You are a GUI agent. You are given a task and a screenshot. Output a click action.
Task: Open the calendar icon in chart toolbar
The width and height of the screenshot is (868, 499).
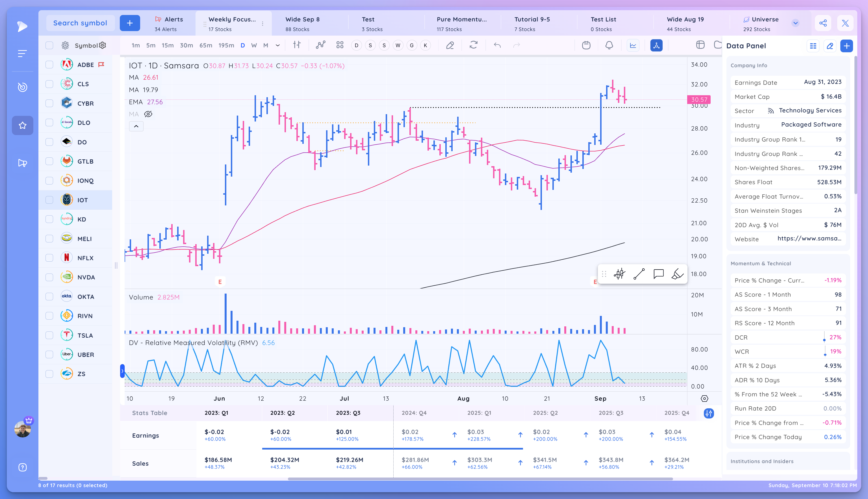(x=586, y=45)
